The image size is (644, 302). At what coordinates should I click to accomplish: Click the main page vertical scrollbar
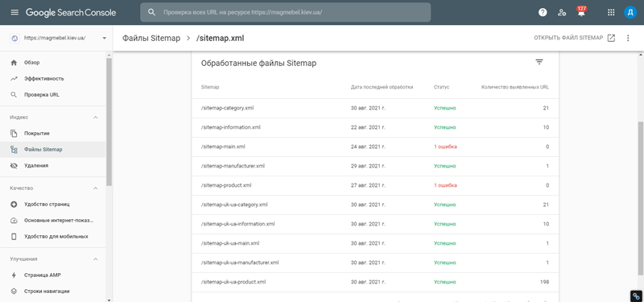pos(641,198)
